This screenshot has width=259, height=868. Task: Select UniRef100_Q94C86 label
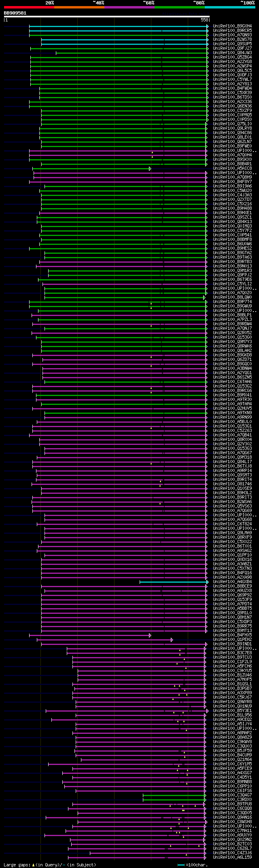click(x=232, y=133)
